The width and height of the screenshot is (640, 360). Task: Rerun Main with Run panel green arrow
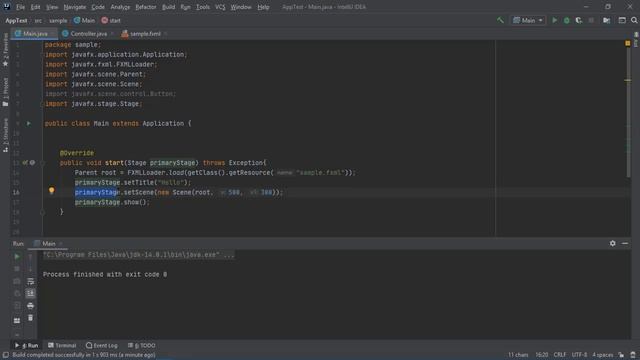pos(17,257)
